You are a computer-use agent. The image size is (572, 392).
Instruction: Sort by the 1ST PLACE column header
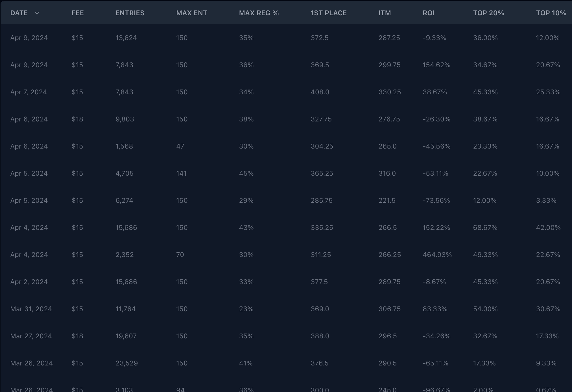[x=329, y=13]
